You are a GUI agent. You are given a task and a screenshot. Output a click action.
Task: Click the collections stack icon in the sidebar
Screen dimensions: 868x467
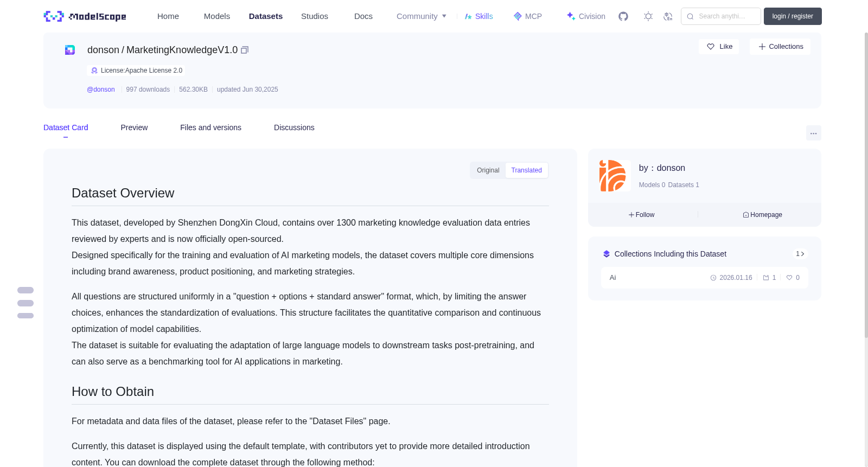tap(607, 254)
